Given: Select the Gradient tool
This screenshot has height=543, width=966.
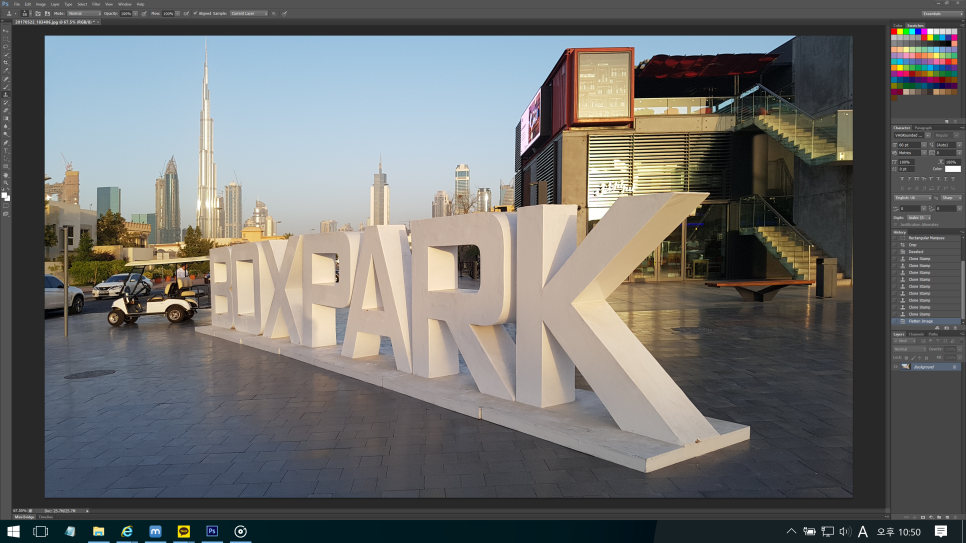Looking at the screenshot, I should click(6, 118).
